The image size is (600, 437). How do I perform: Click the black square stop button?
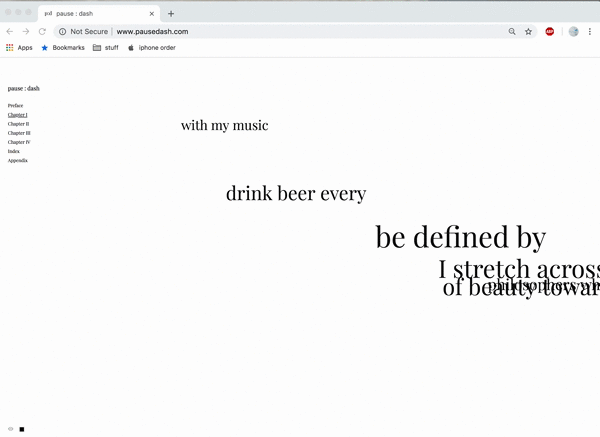point(22,429)
